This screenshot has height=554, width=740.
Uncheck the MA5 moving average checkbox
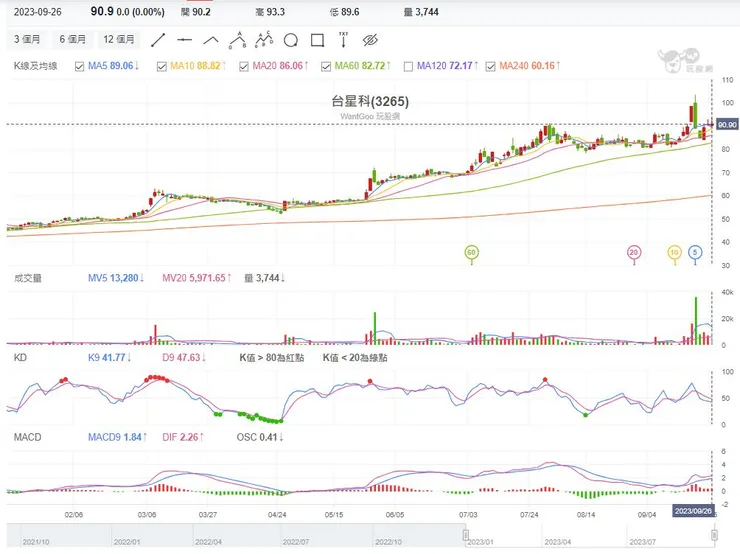point(79,67)
